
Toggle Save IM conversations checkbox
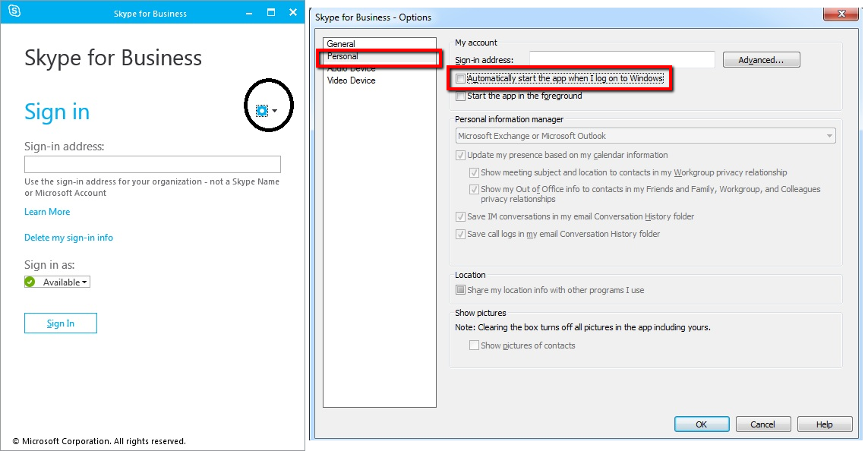[460, 217]
